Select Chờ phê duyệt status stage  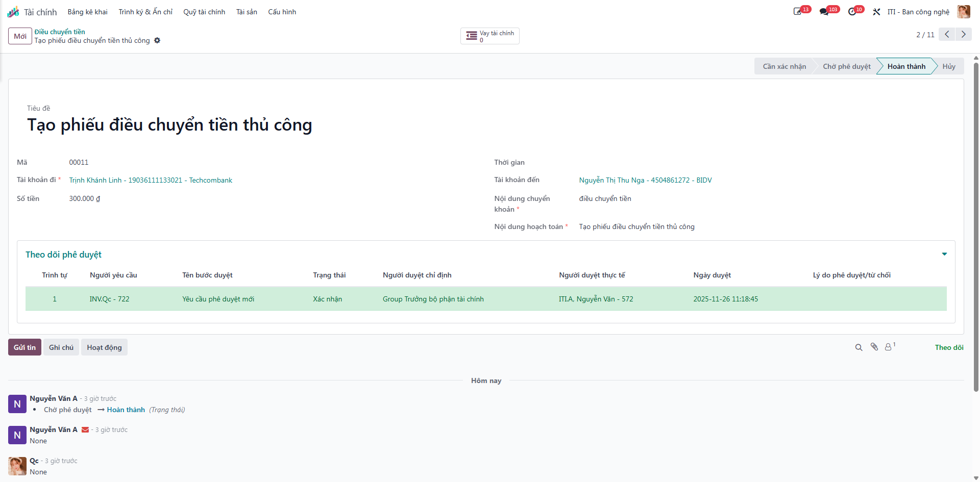pyautogui.click(x=847, y=66)
